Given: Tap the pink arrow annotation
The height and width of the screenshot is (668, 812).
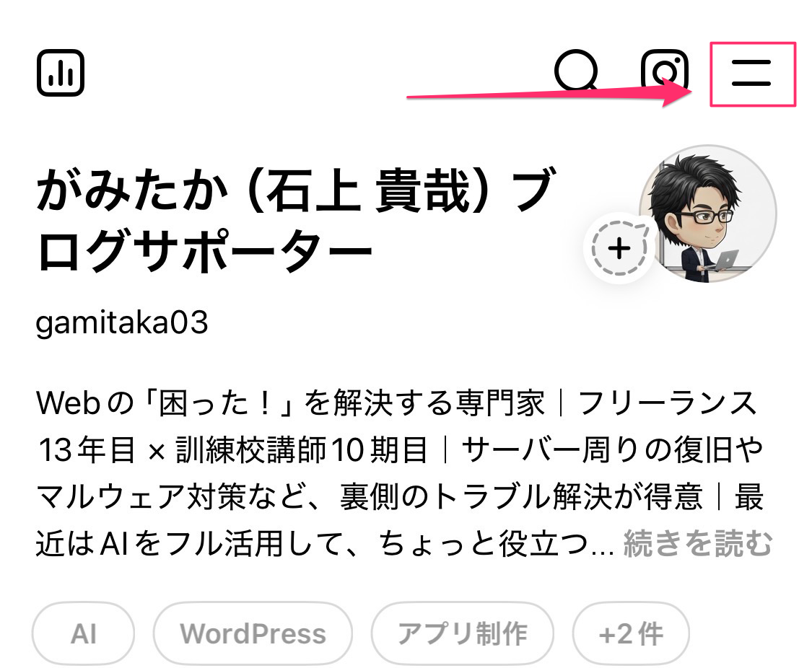Looking at the screenshot, I should pyautogui.click(x=549, y=93).
